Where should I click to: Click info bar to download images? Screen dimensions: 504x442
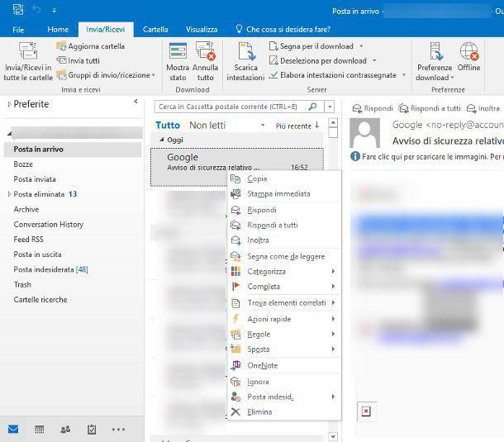pyautogui.click(x=426, y=156)
